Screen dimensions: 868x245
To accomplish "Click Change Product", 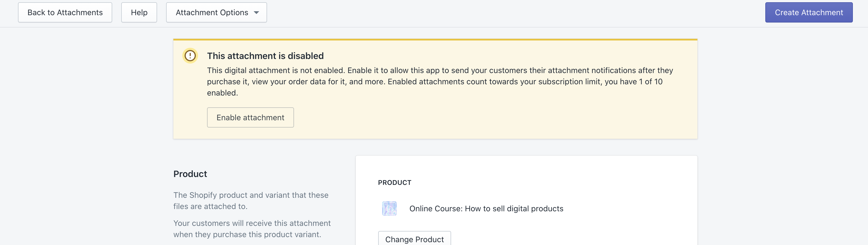I will coord(414,239).
